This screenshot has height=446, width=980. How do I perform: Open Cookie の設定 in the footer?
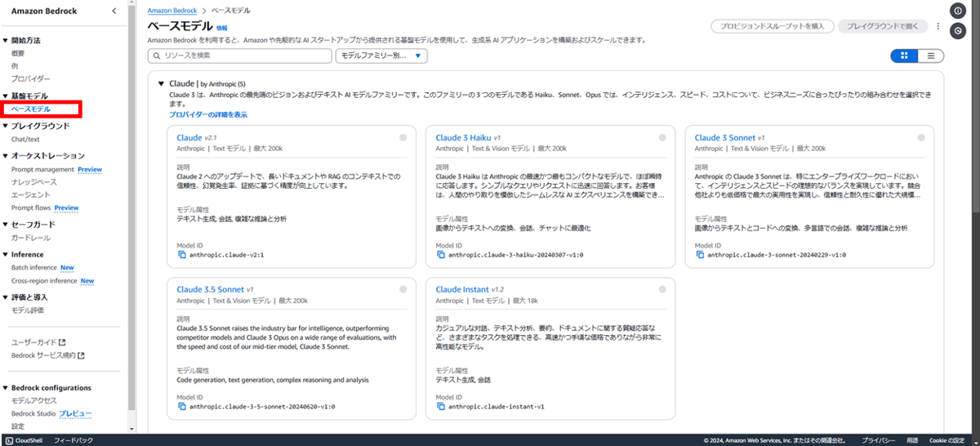947,439
